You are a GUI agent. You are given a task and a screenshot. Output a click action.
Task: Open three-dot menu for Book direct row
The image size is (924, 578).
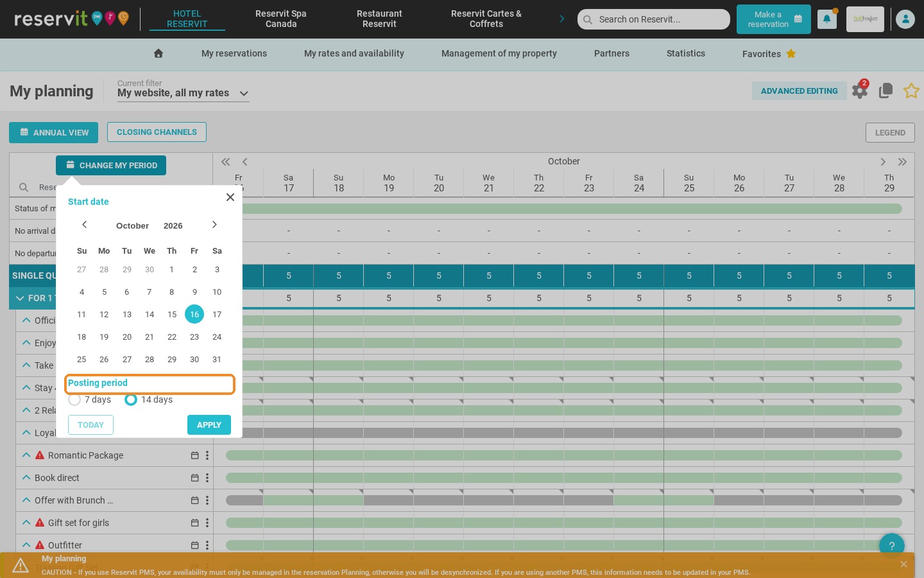pyautogui.click(x=207, y=478)
